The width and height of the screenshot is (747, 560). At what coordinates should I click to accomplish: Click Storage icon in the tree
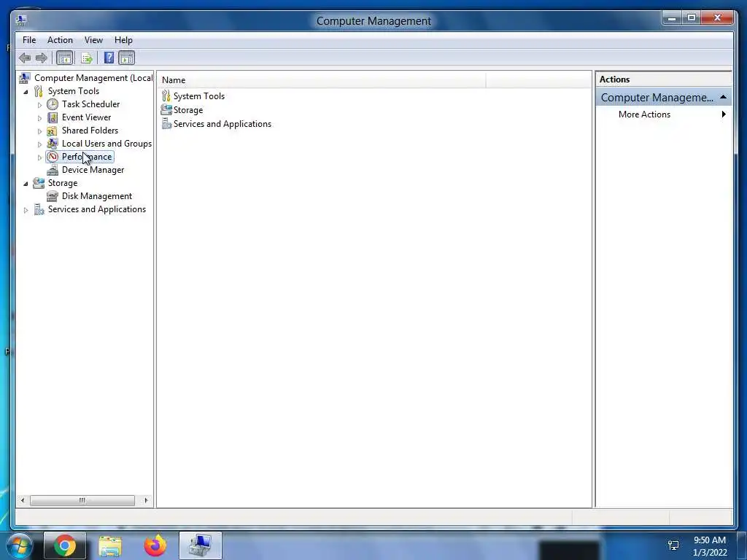coord(39,183)
